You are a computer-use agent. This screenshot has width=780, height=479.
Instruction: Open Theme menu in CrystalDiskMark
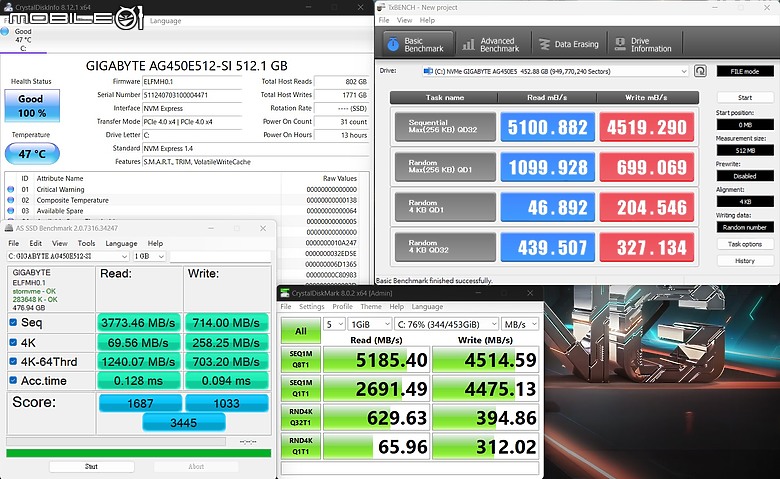371,306
